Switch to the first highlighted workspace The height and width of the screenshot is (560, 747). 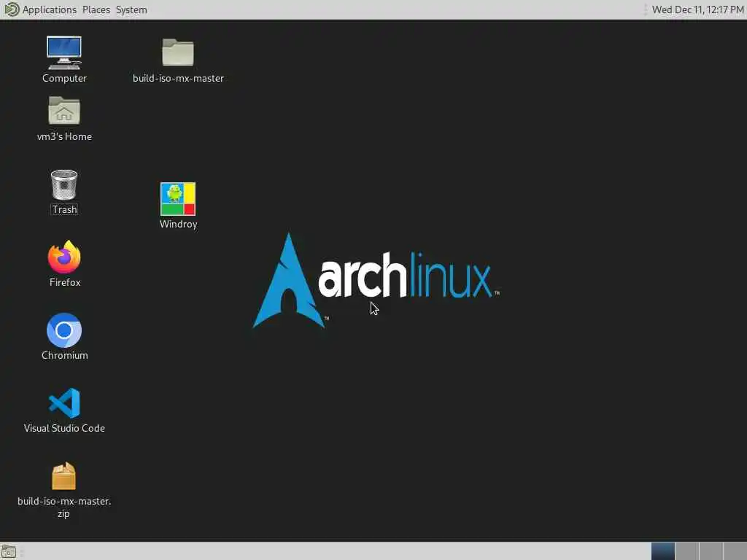pyautogui.click(x=662, y=551)
